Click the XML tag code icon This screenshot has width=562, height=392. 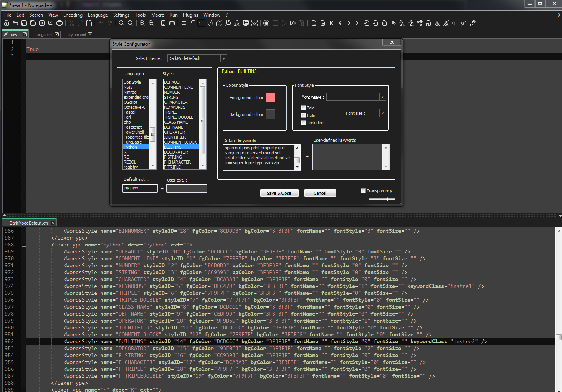click(210, 23)
